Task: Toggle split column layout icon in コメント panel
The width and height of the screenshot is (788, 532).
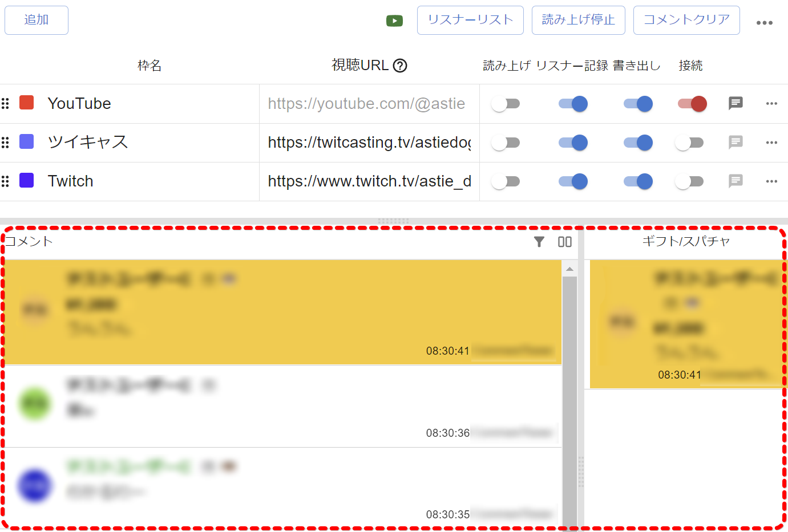Action: click(564, 242)
